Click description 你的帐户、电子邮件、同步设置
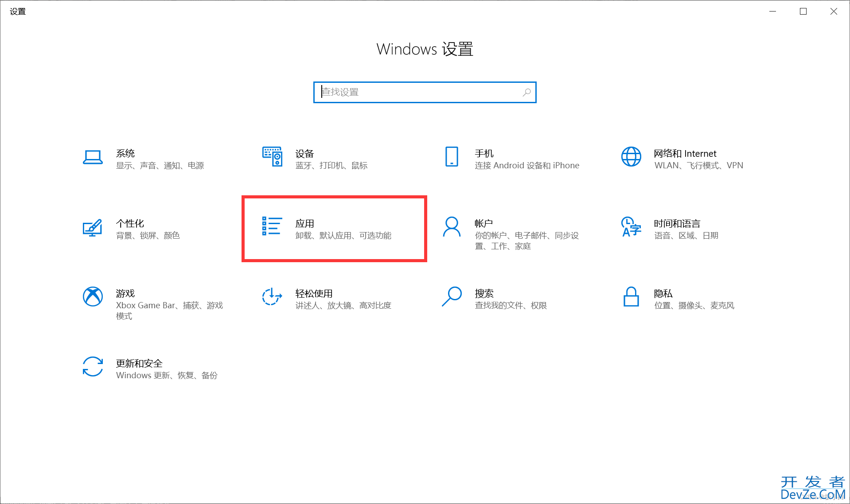 pos(527,240)
